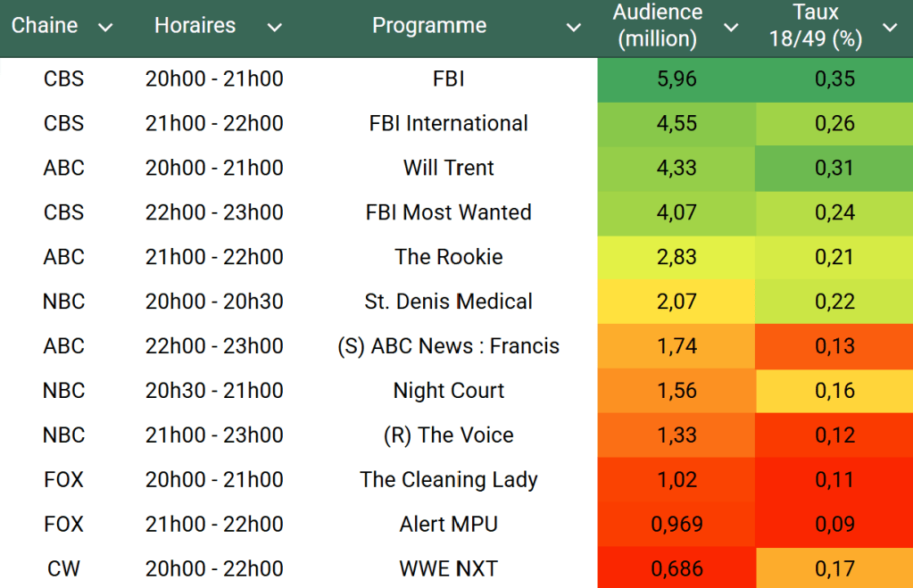Expand the Horaires column sort arrow

pos(274,28)
